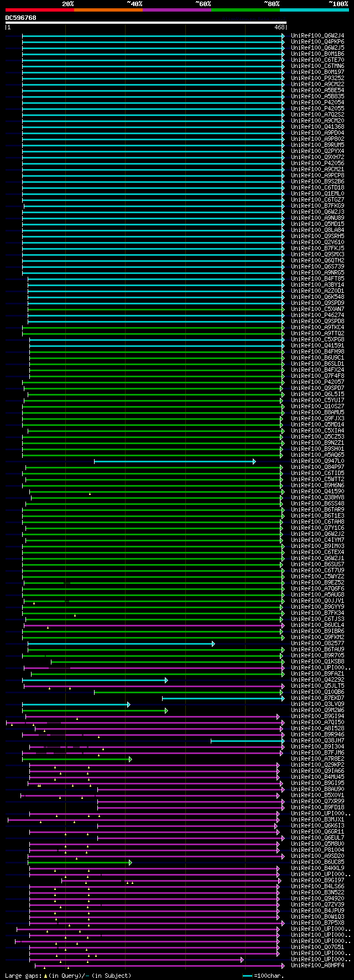Open hit UniRef100_A5BE54

pyautogui.click(x=317, y=90)
